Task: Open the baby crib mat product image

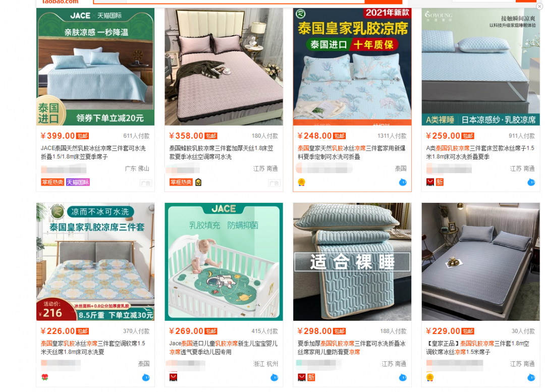Action: 224,262
